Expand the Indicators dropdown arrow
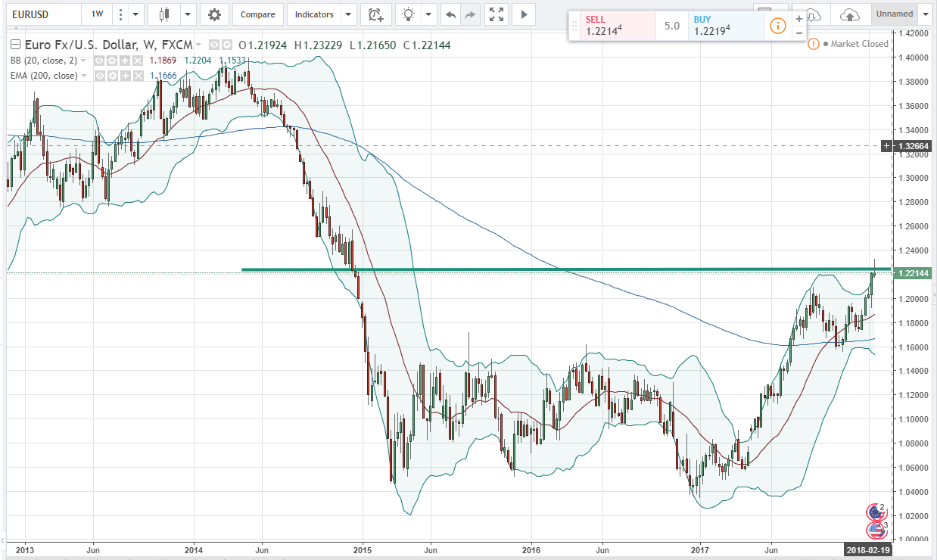Screen dimensions: 937x560 pyautogui.click(x=347, y=14)
